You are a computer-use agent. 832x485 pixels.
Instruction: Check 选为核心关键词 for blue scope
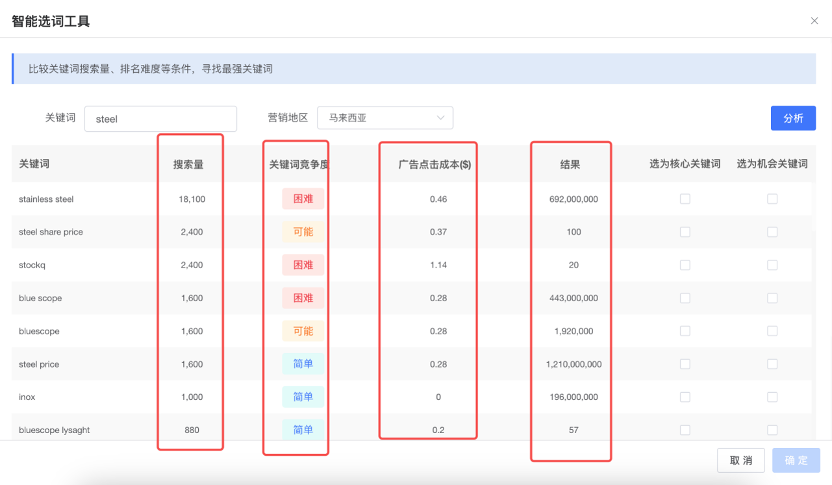pyautogui.click(x=685, y=298)
